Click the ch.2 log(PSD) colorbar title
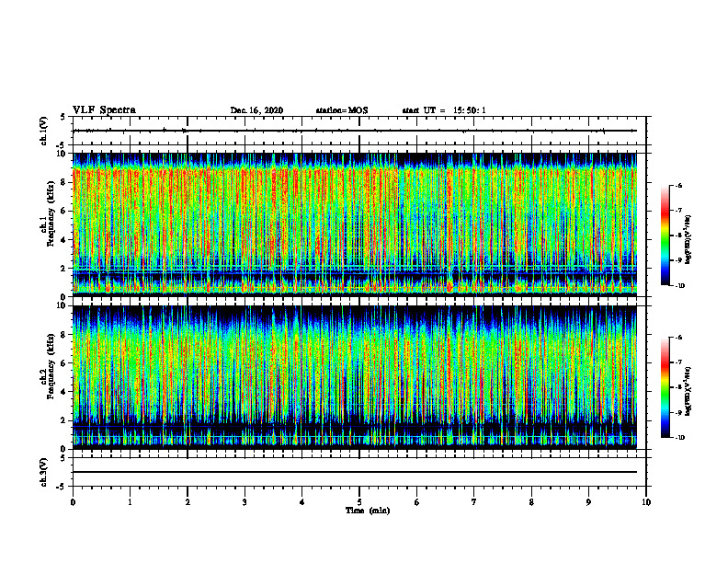 point(688,391)
